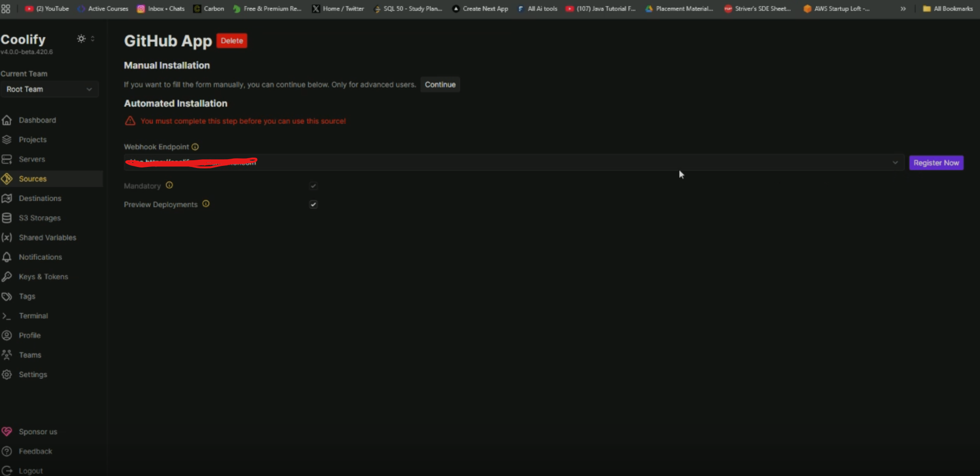The width and height of the screenshot is (980, 476).
Task: Click the Destinations icon in sidebar
Action: click(7, 198)
